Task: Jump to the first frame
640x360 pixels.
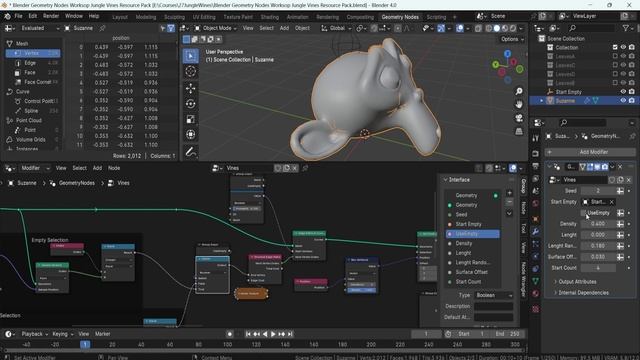Action: pos(248,334)
